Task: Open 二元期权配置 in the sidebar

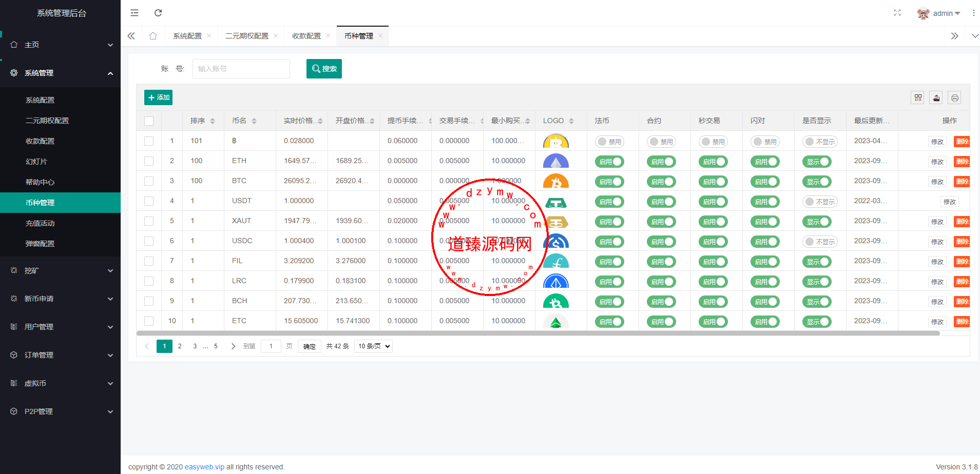Action: [x=61, y=121]
